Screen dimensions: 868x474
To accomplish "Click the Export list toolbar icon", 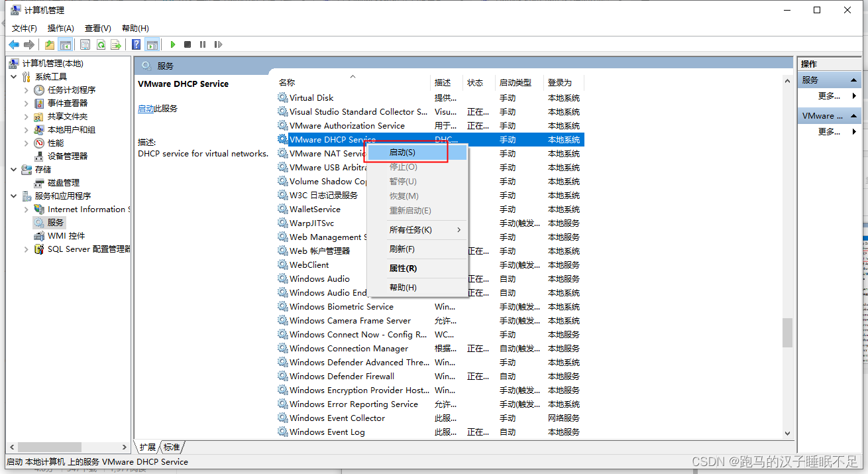I will tap(116, 44).
